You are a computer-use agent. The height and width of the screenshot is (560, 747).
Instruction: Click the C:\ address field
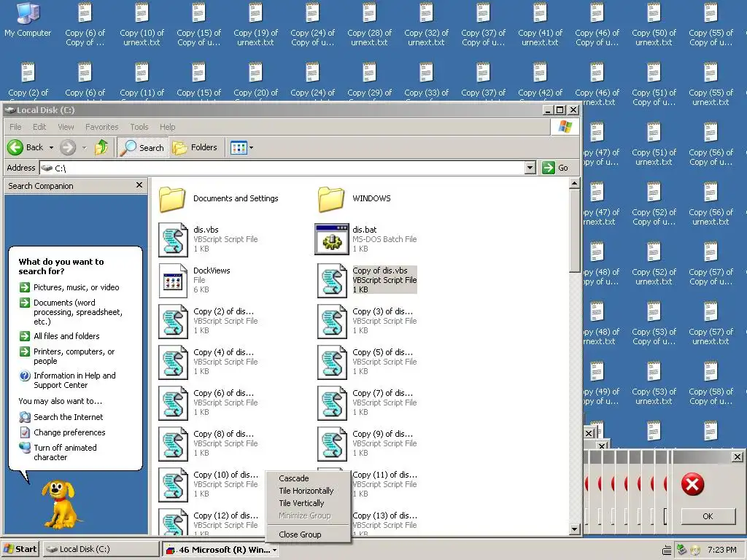click(282, 168)
